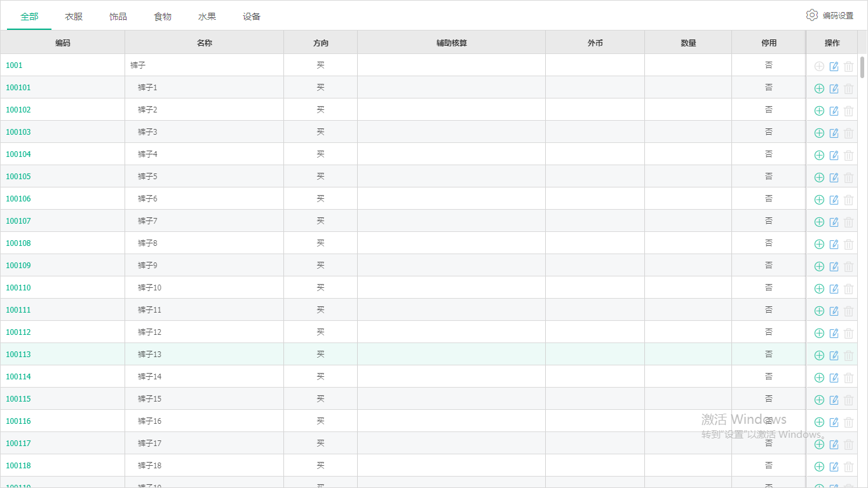Click the add icon for 裤子13
This screenshot has width=868, height=488.
tap(818, 355)
